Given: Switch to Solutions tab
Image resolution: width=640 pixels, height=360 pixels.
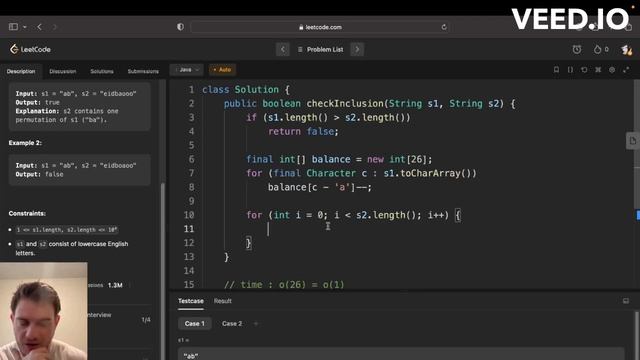Looking at the screenshot, I should click(x=102, y=71).
